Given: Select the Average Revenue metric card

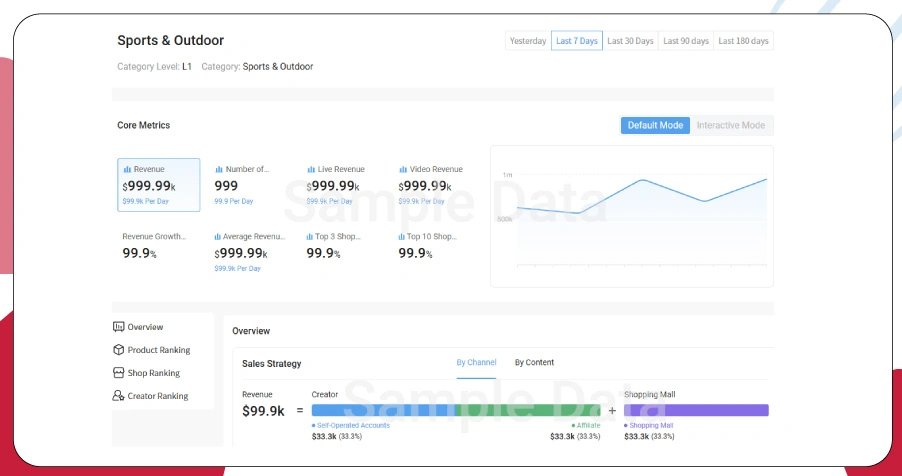Looking at the screenshot, I should pyautogui.click(x=251, y=252).
